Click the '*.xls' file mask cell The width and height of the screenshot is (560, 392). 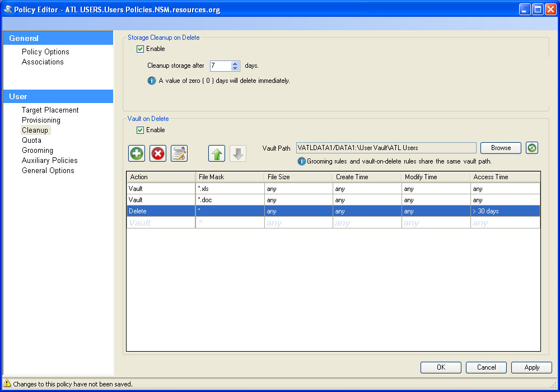coord(230,189)
